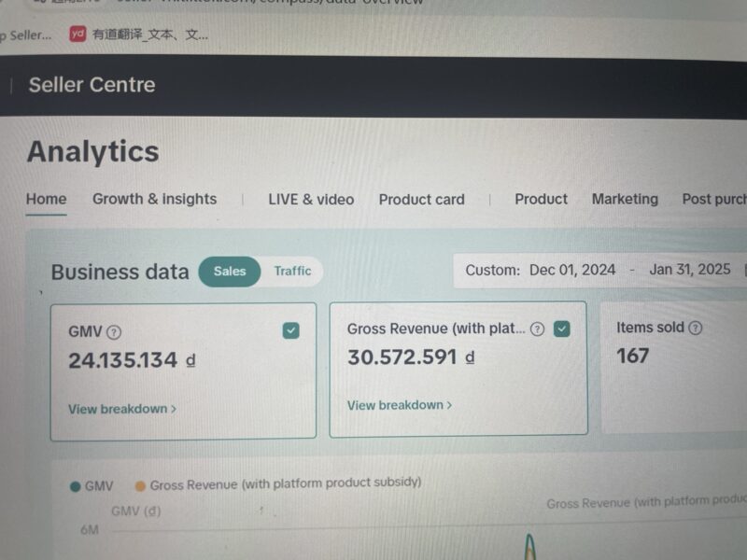Switch to the Product card tab
The width and height of the screenshot is (747, 560).
421,199
